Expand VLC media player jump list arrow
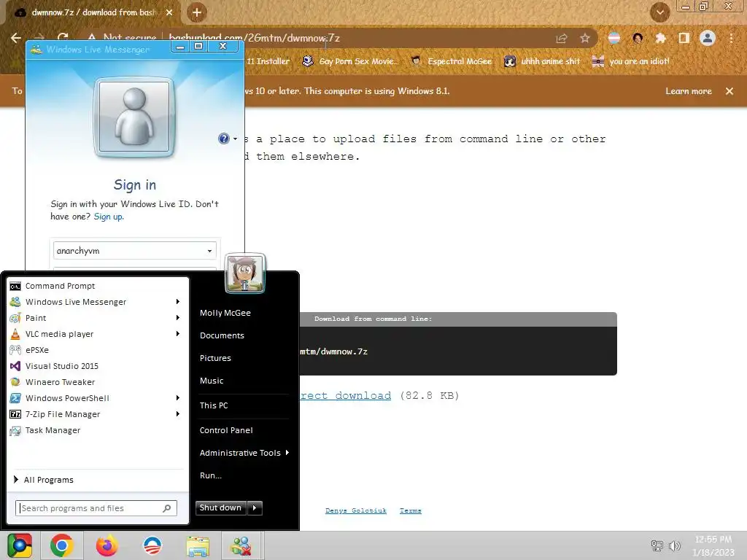Screen dimensions: 747x560 pos(178,334)
